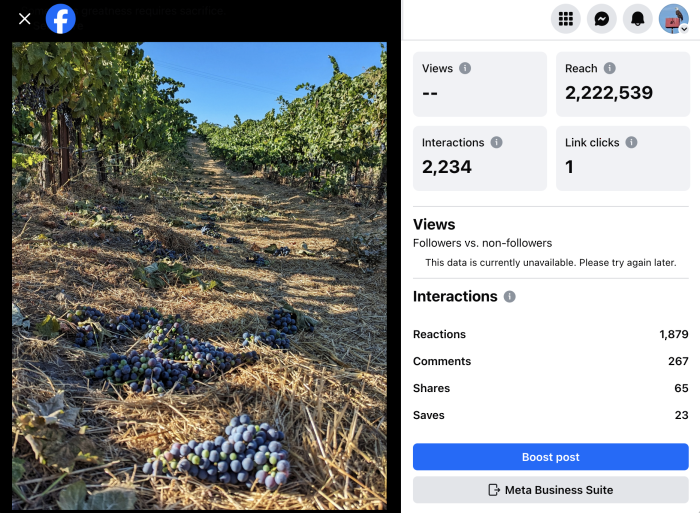This screenshot has width=700, height=513.
Task: Open the profile account menu
Action: point(674,19)
